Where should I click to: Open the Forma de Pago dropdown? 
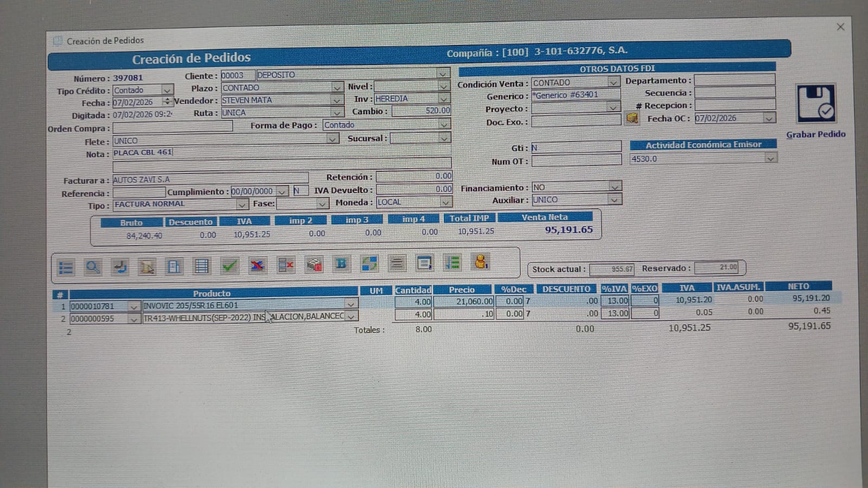pyautogui.click(x=444, y=125)
